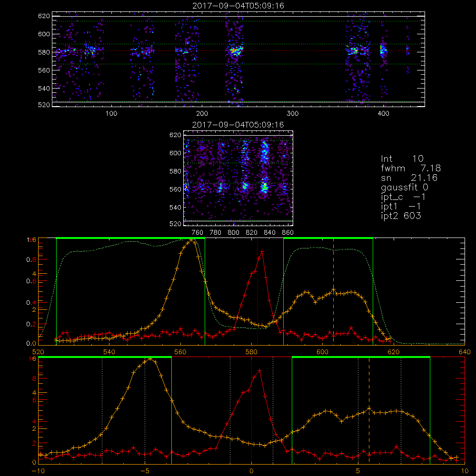Click orange dashed vertical marker in third plot
476x476 pixels.
[333, 291]
